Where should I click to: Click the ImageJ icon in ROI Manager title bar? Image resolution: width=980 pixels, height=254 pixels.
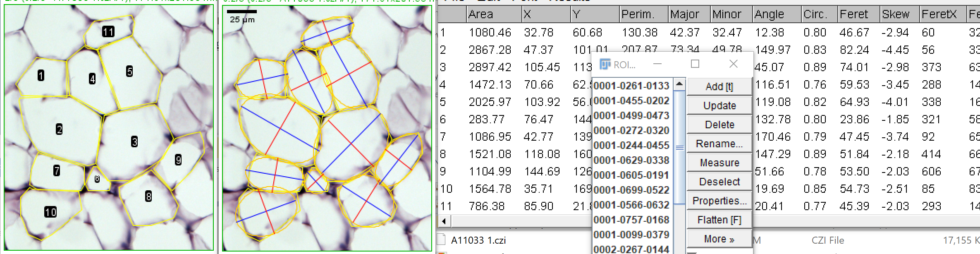605,65
